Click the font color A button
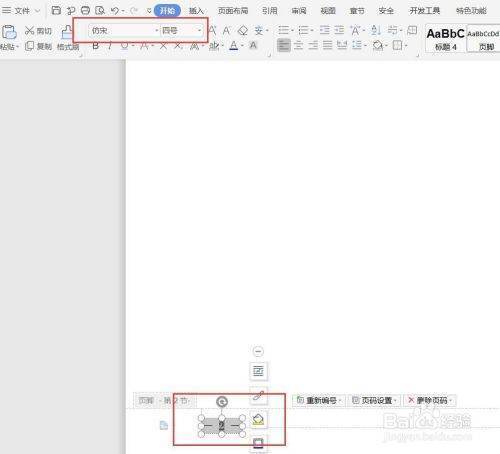 234,46
